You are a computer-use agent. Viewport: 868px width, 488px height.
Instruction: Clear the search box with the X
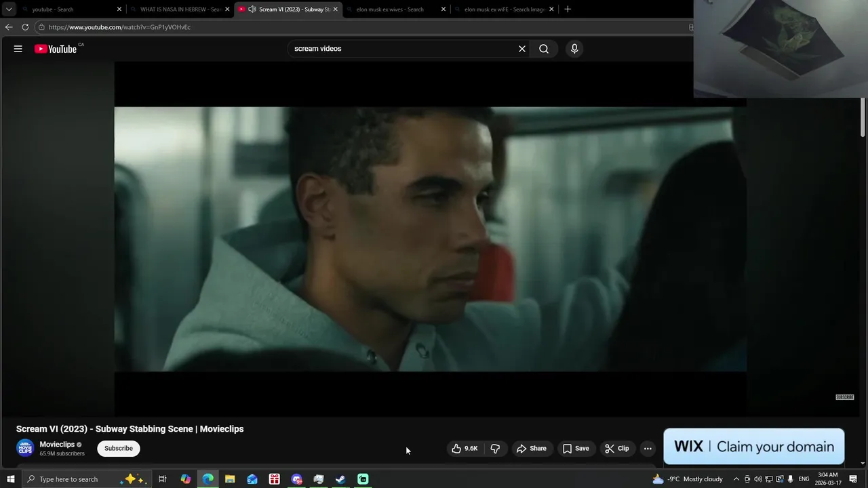(x=522, y=49)
